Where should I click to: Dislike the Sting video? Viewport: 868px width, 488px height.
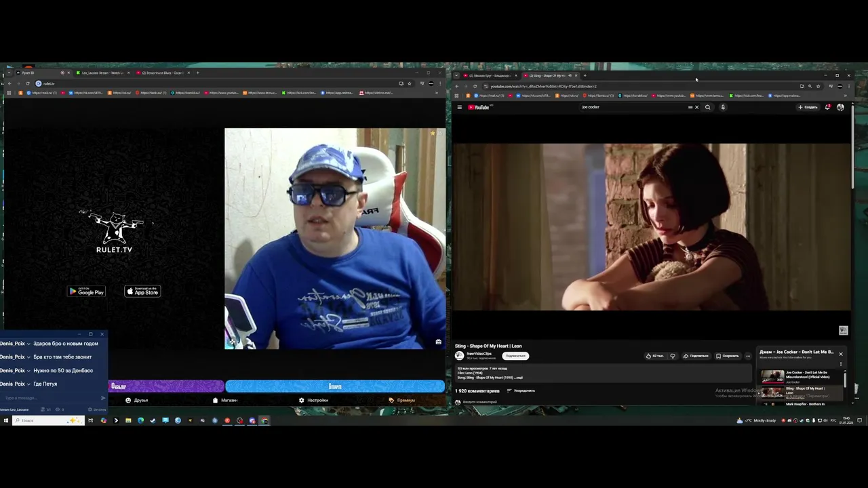point(673,356)
